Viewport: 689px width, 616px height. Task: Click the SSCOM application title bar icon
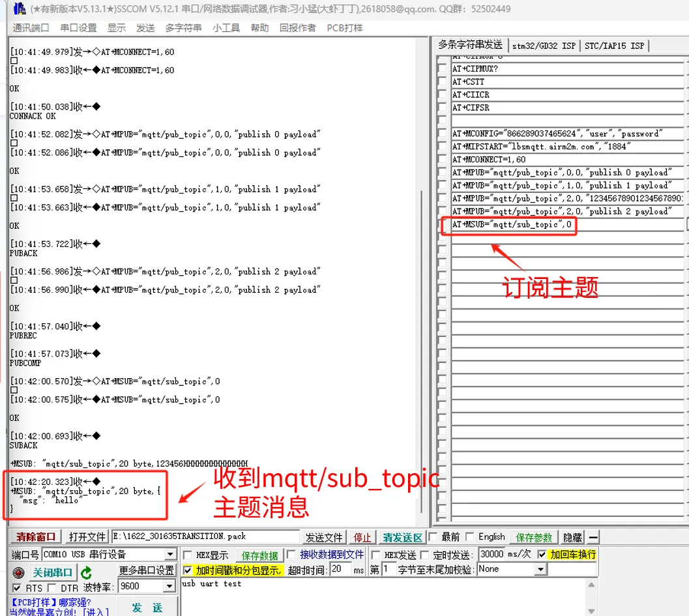20,8
